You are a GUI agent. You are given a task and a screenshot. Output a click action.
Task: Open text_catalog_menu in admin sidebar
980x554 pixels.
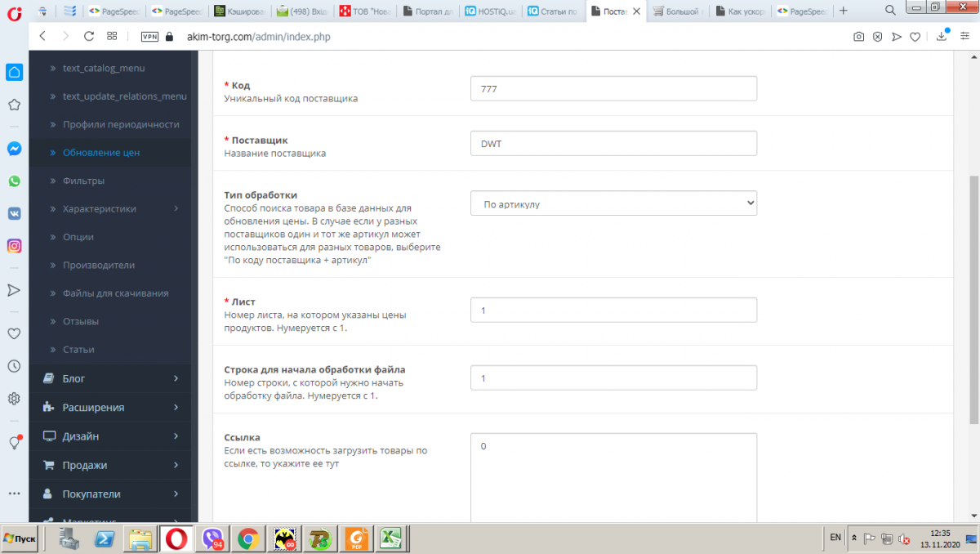coord(104,68)
